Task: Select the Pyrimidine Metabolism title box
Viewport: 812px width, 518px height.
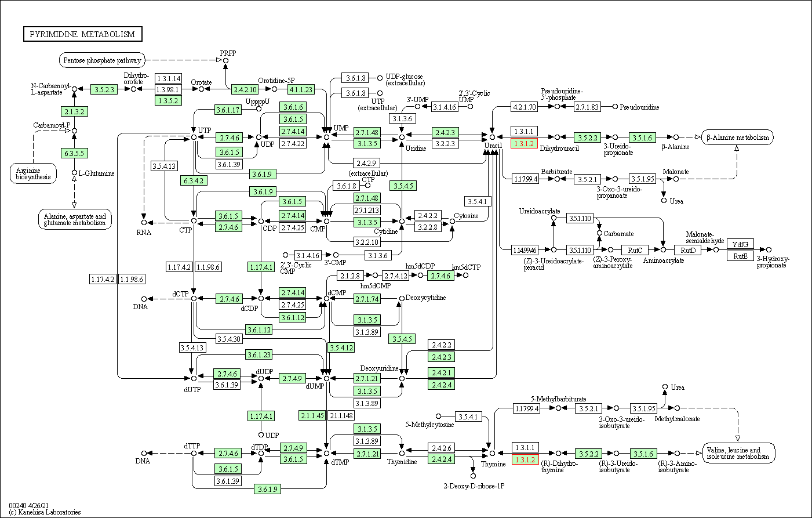Action: 82,34
